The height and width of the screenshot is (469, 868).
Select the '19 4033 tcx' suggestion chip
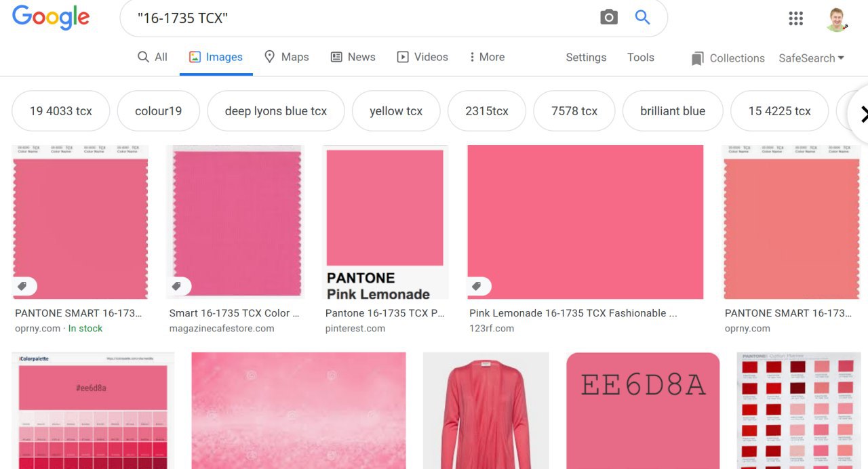(x=61, y=111)
